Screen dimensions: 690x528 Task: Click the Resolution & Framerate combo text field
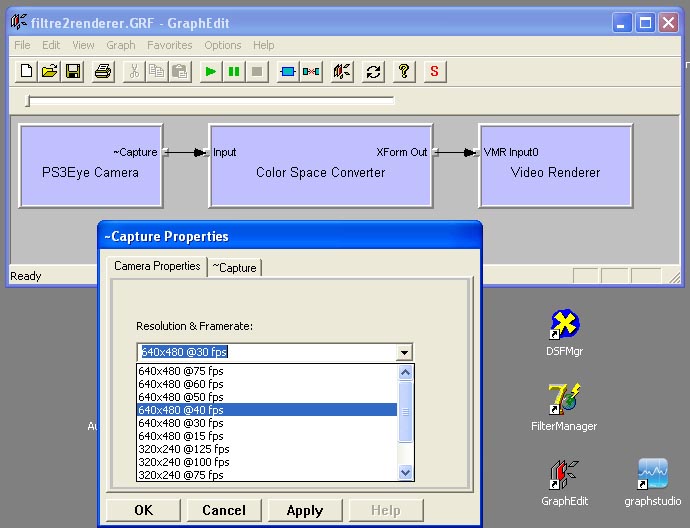(267, 352)
